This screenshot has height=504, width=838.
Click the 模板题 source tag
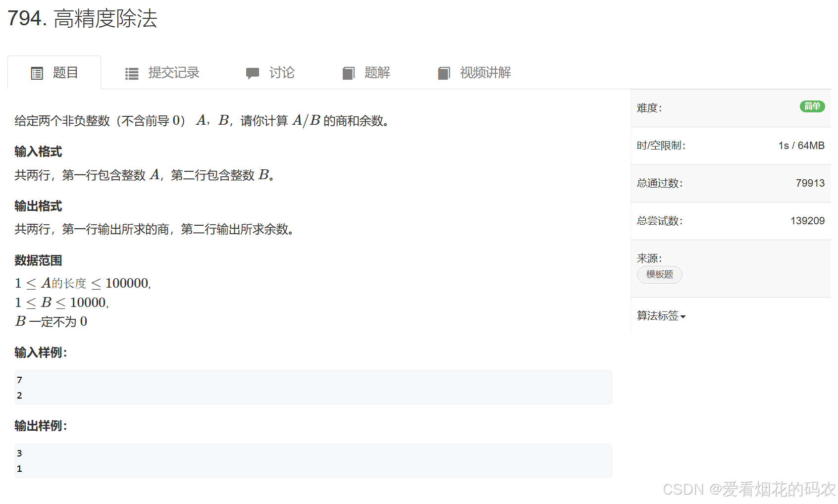point(660,274)
